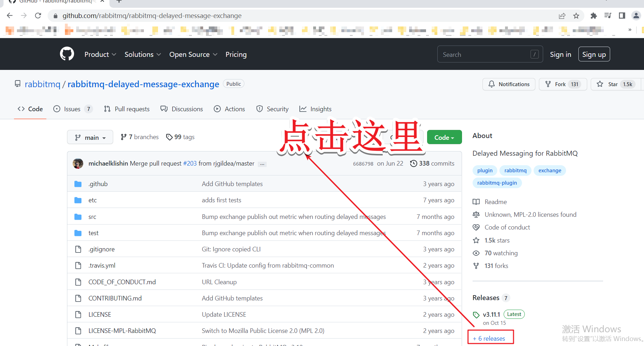
Task: Click the browser back arrow
Action: (10, 16)
